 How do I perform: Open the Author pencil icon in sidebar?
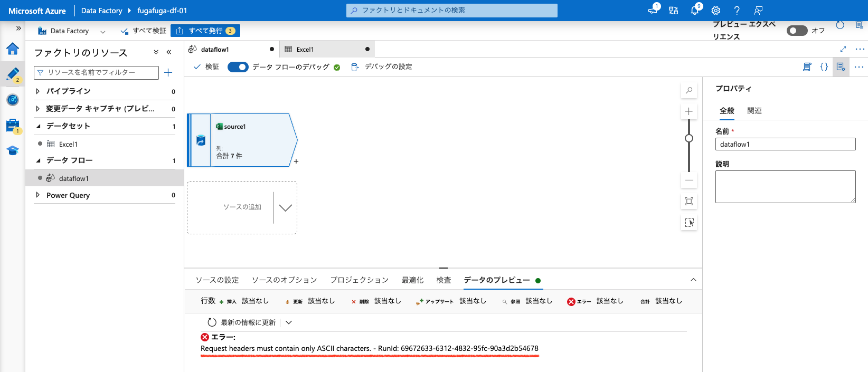pos(13,74)
